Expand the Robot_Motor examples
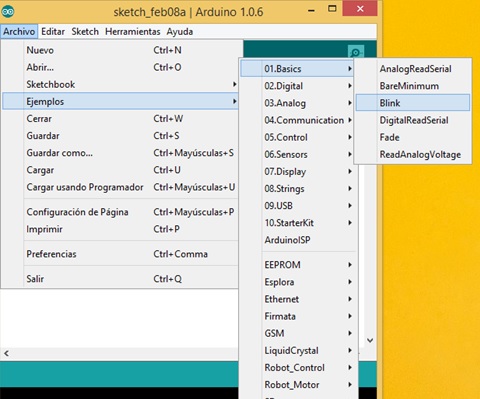The image size is (480, 399). (x=298, y=385)
